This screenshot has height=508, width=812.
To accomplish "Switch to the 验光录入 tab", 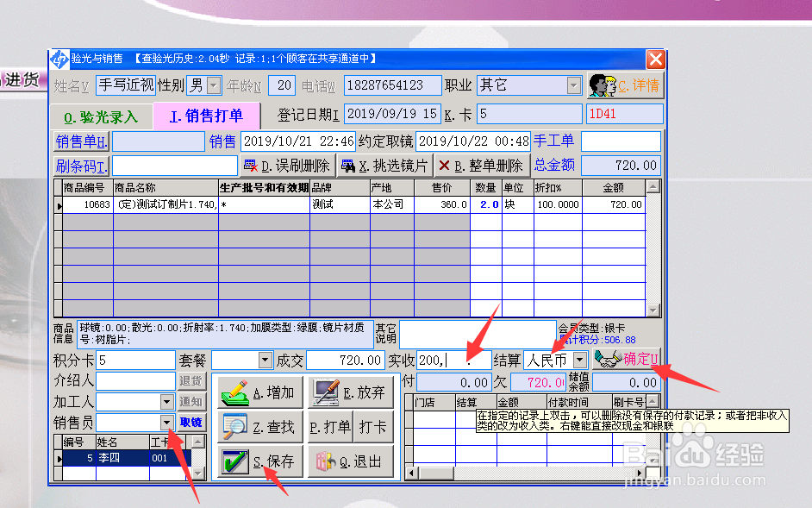I will [x=101, y=117].
